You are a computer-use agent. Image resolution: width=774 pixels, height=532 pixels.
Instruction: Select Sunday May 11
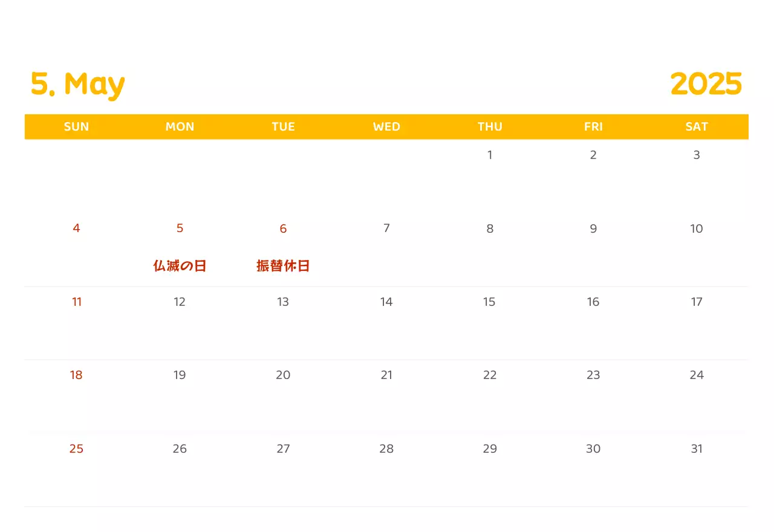click(x=76, y=302)
